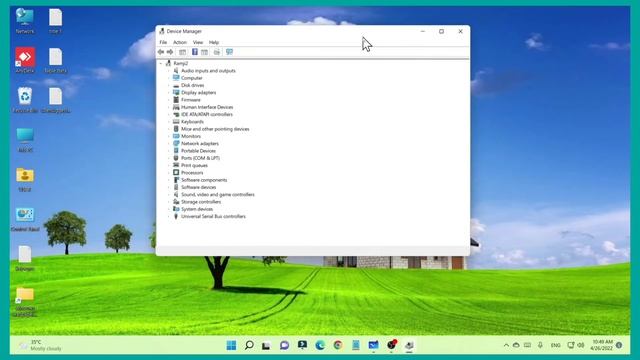Launch Google Chrome from the taskbar
This screenshot has width=640, height=360.
tap(338, 345)
